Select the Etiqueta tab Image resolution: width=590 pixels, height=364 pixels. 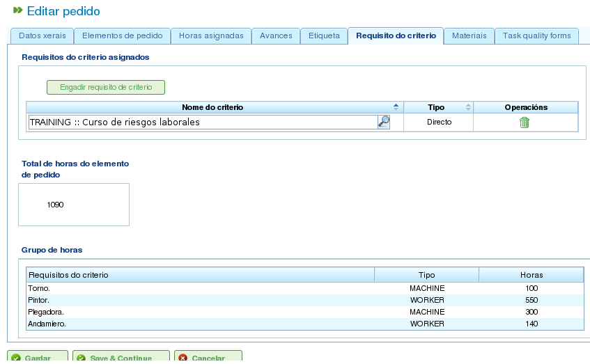tap(324, 35)
